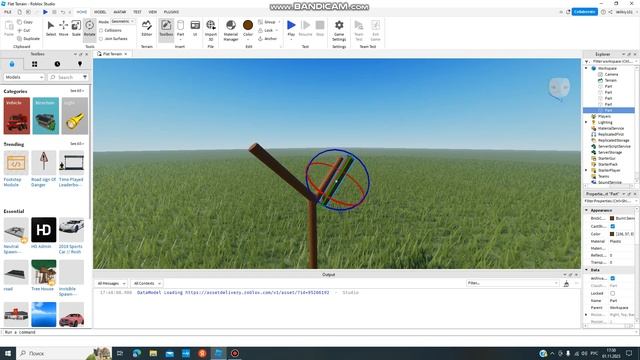Collapse the Appearance properties section
This screenshot has height=360, width=640.
pyautogui.click(x=587, y=210)
